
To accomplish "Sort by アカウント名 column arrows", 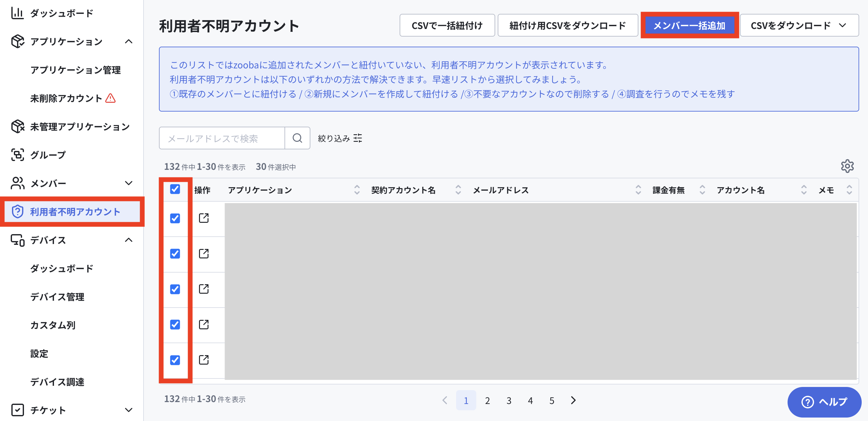I will (x=804, y=190).
